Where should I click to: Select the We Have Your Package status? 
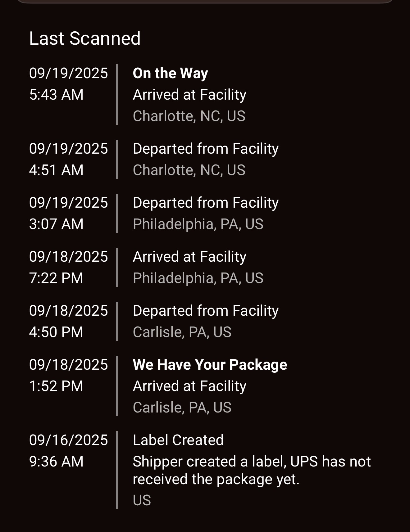coord(210,365)
